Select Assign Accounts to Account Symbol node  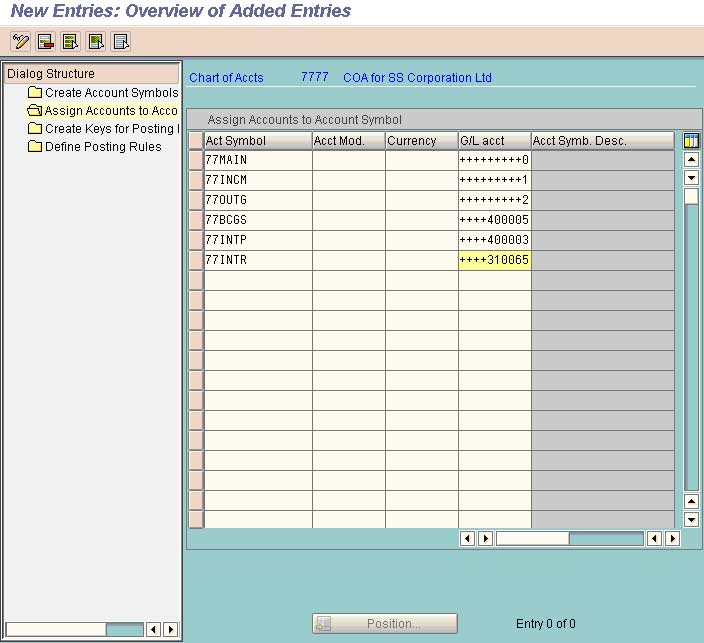(x=102, y=110)
